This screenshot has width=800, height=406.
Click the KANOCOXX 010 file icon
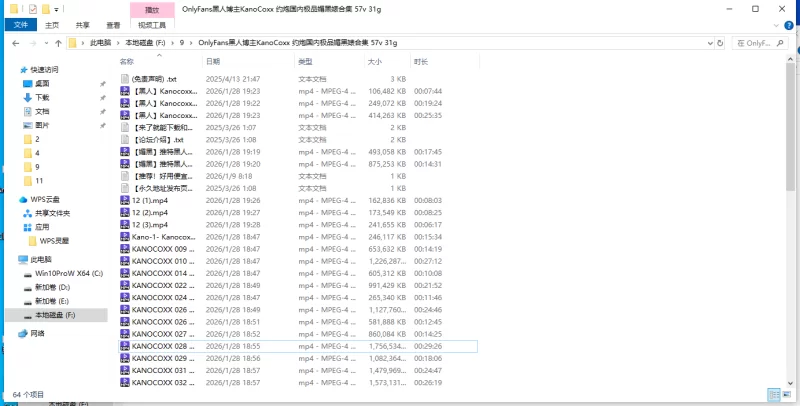[x=125, y=261]
